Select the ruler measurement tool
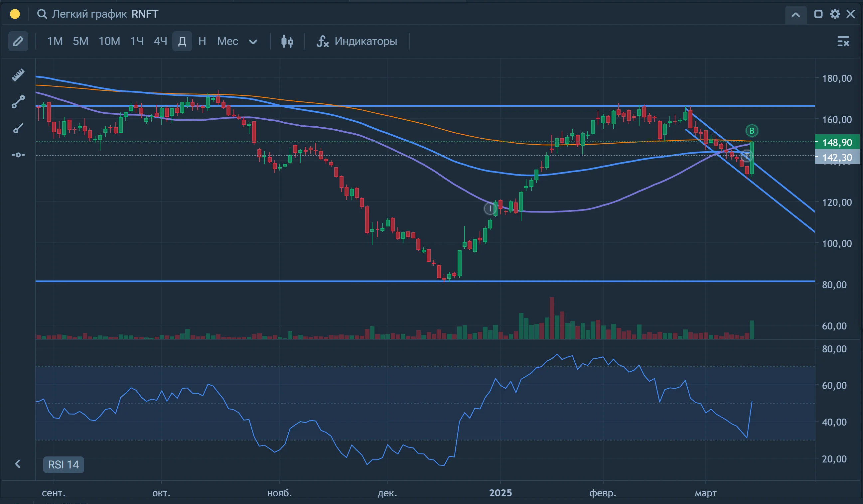The image size is (863, 504). point(18,75)
